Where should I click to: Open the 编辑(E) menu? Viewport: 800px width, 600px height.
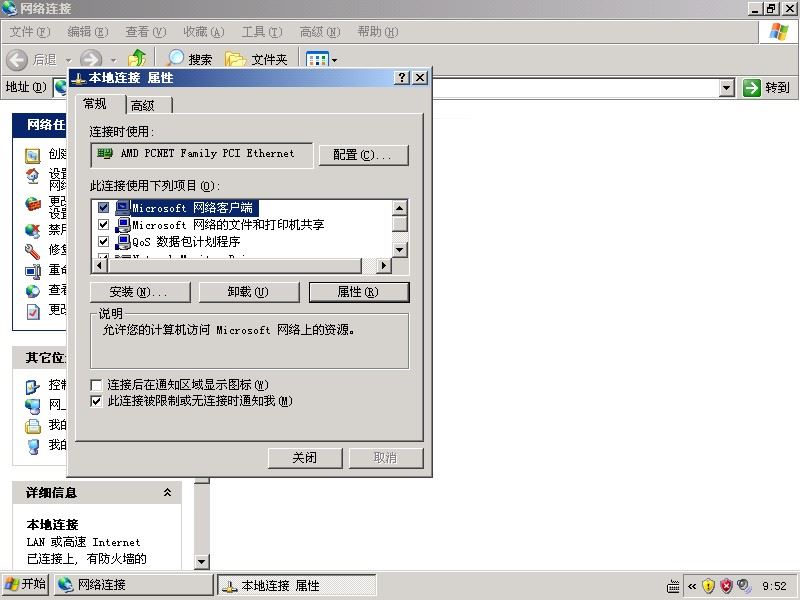pyautogui.click(x=88, y=32)
